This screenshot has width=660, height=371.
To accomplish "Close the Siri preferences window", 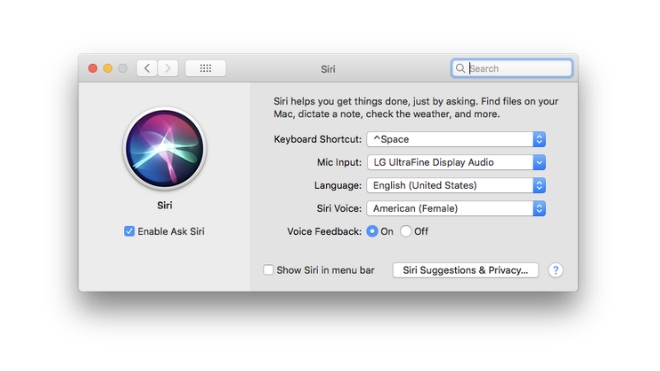I will [x=93, y=68].
